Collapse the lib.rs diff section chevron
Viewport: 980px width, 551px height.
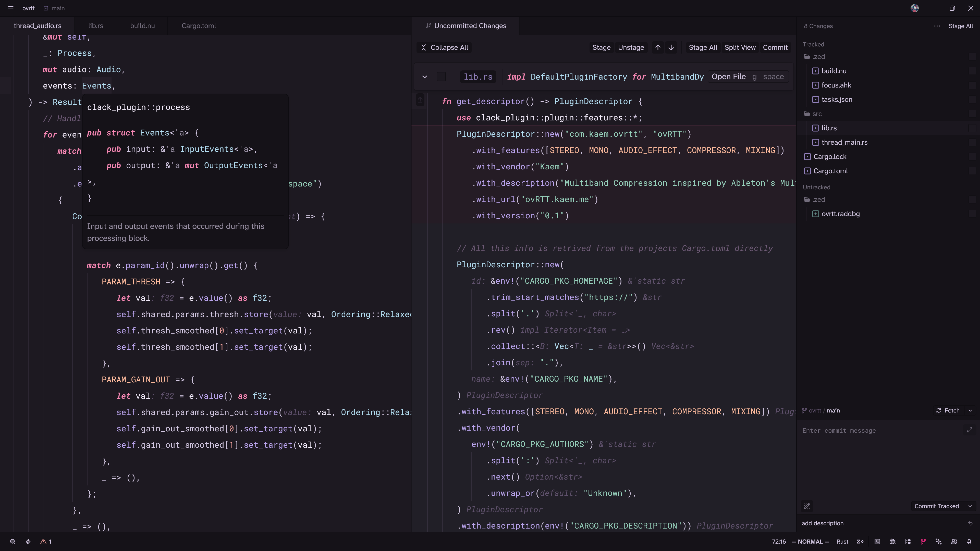coord(425,77)
